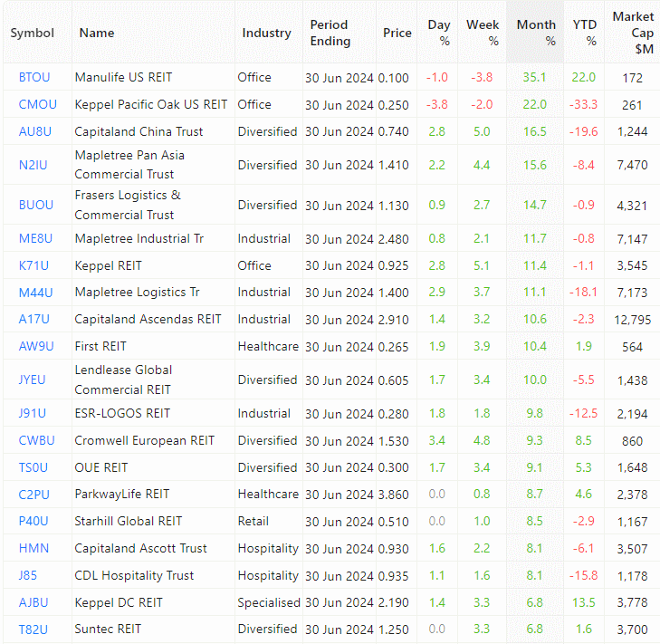Select the 5.1 week percent value
The image size is (660, 644).
482,265
